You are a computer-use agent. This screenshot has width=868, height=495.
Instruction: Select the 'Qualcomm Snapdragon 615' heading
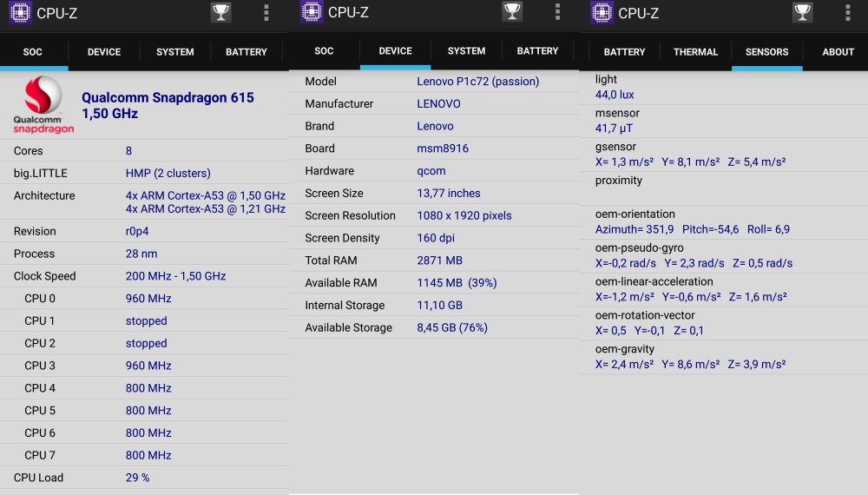coord(168,97)
